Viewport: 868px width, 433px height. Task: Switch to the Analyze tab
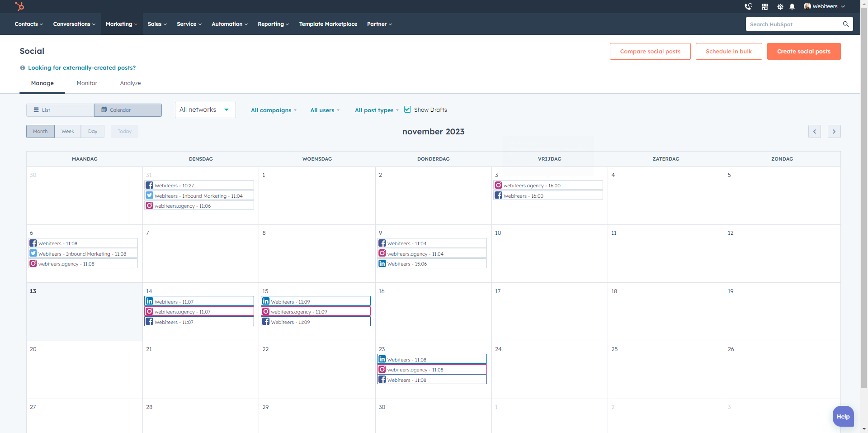[x=130, y=83]
